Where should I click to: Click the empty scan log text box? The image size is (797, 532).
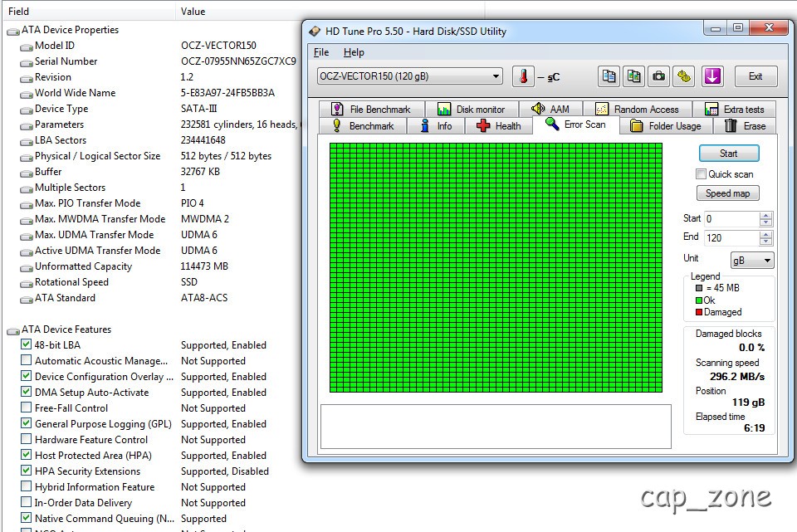pyautogui.click(x=496, y=427)
